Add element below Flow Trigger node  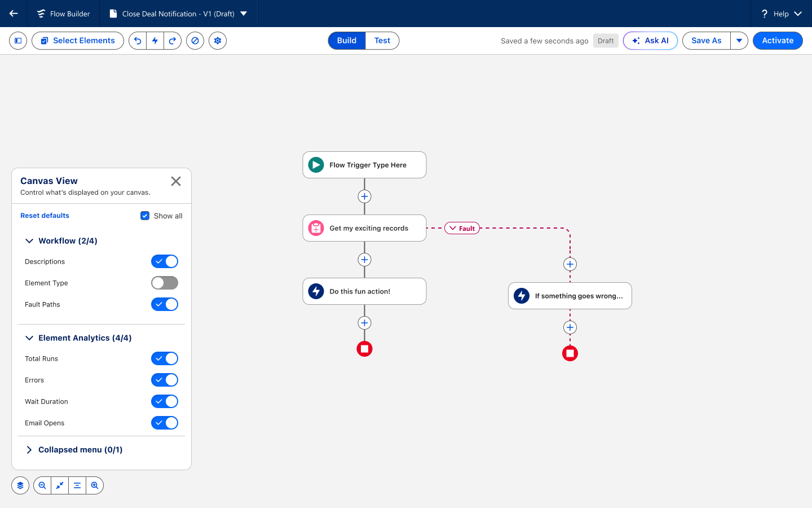[x=365, y=196]
